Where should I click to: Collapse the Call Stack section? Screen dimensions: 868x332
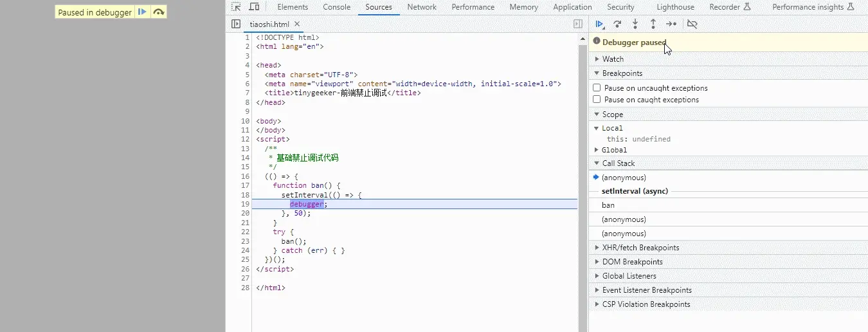pos(618,163)
